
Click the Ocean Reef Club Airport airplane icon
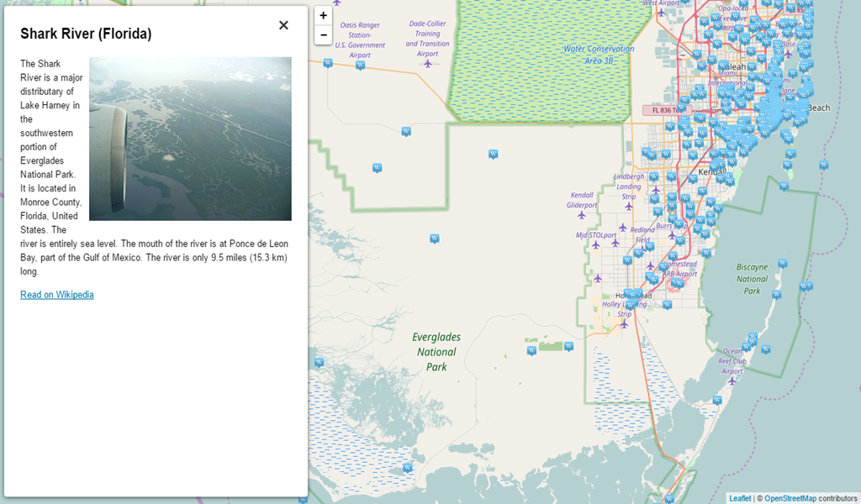(x=732, y=381)
